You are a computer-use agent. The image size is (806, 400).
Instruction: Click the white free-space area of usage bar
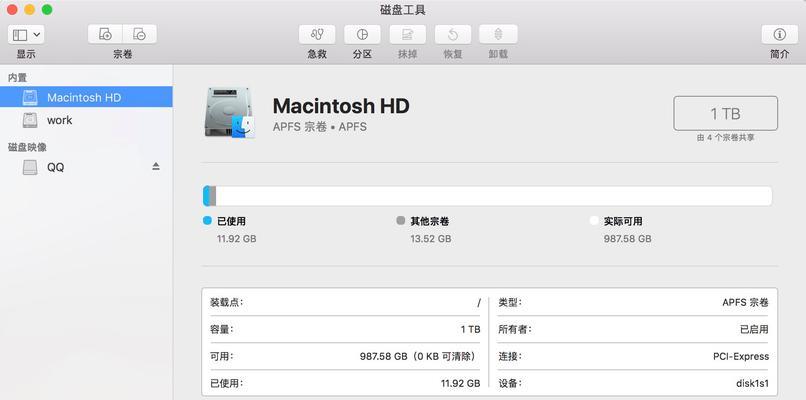(x=493, y=196)
